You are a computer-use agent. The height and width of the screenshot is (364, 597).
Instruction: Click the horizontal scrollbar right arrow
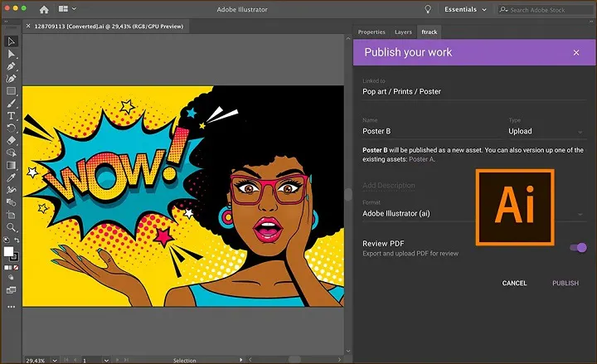coord(340,359)
